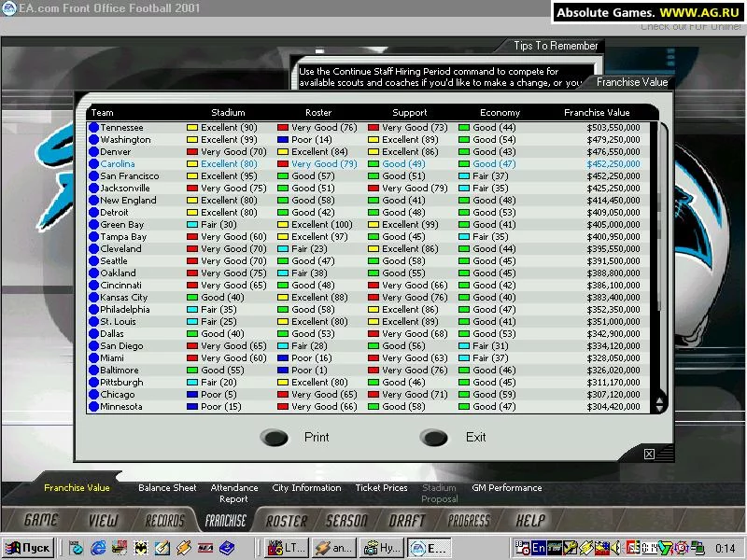Click the oval button beside Print

coord(275,437)
